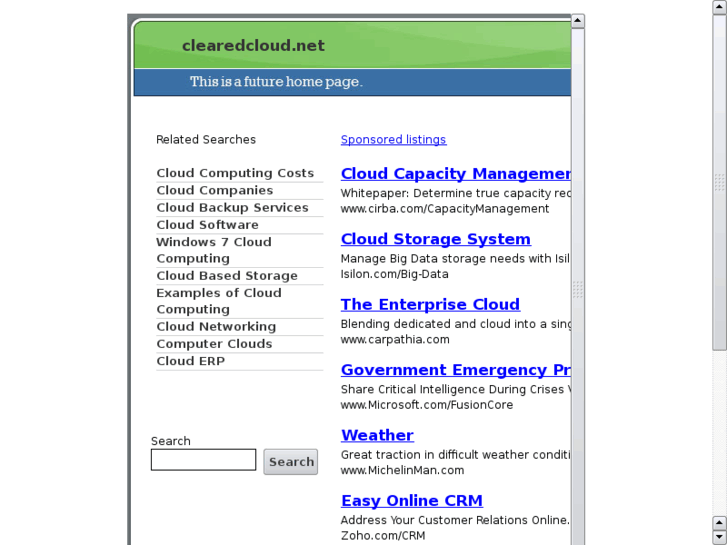Click the www.carpathia.com URL text
Image resolution: width=727 pixels, height=545 pixels.
395,340
